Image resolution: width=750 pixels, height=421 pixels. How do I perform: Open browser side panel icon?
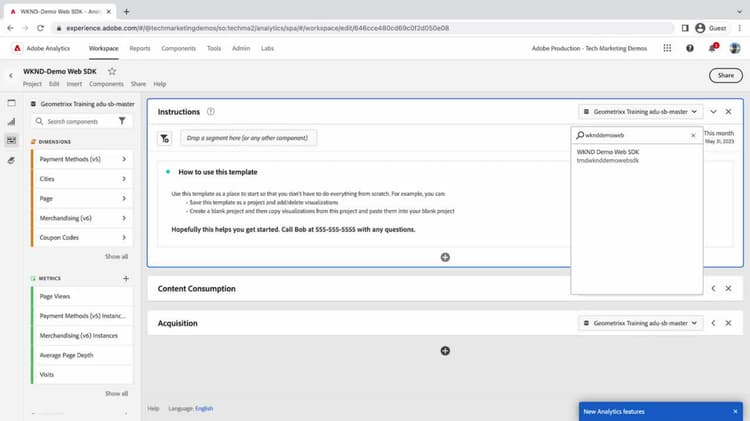coord(685,28)
